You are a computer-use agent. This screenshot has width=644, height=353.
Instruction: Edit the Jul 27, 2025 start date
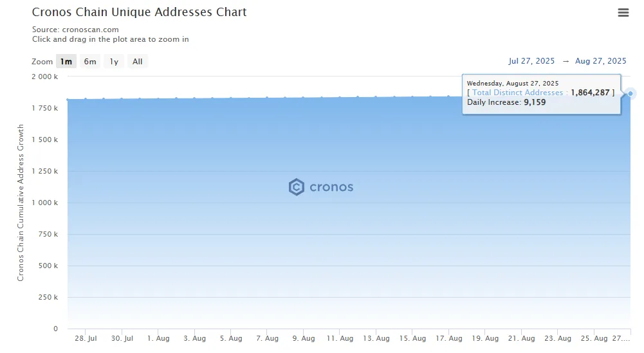[531, 61]
